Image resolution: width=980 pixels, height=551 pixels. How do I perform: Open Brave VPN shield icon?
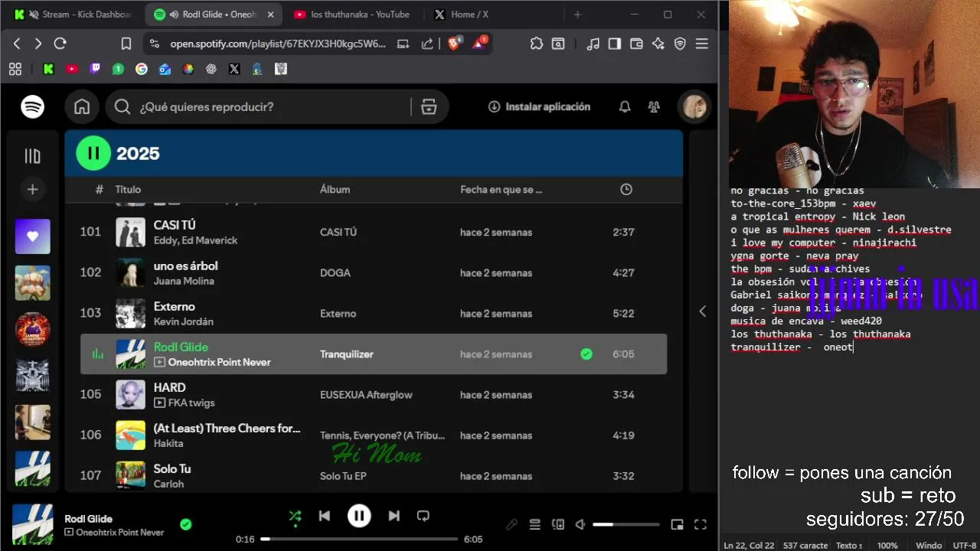click(x=680, y=44)
